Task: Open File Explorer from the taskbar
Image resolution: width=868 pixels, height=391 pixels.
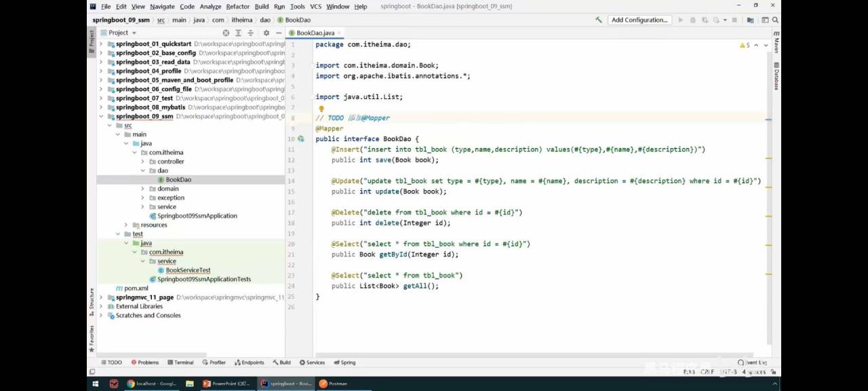Action: 190,384
